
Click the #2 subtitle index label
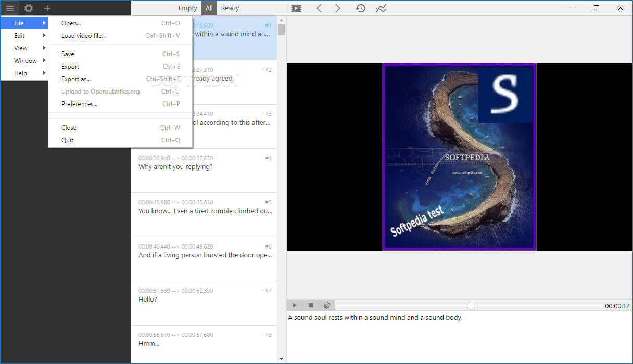(268, 70)
